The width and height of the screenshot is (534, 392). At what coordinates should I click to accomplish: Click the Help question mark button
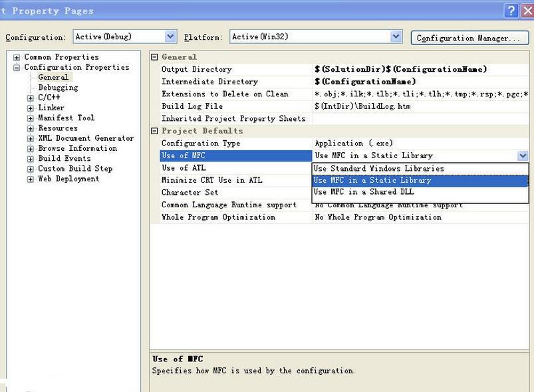click(511, 11)
